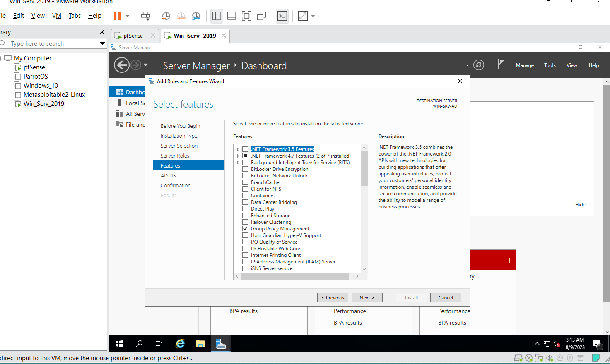The image size is (610, 364).
Task: Expand .NET Framework 4.7 Features node
Action: click(238, 156)
